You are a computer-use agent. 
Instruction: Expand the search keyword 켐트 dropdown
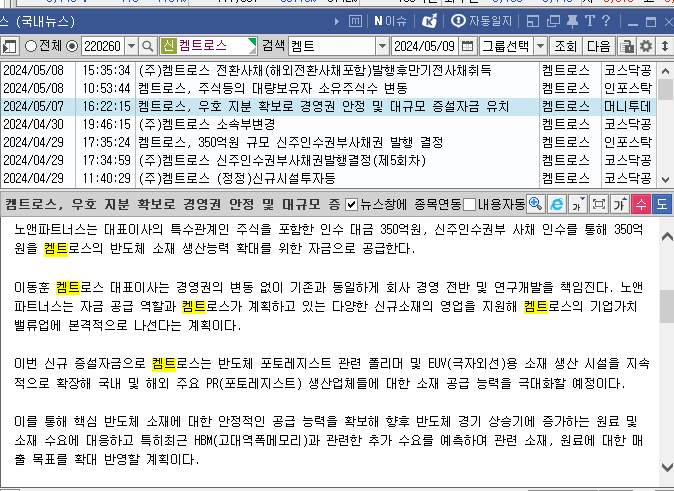point(382,46)
